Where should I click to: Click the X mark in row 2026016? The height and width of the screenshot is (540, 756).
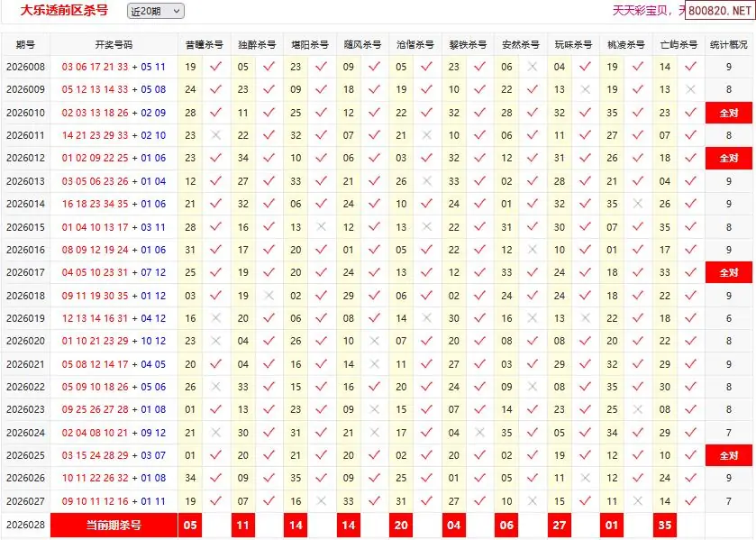click(x=533, y=250)
